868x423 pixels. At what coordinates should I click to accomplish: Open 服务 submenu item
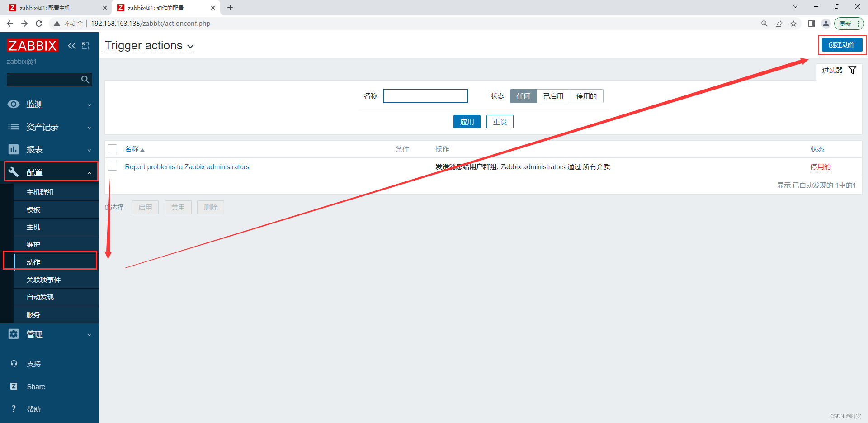point(56,314)
